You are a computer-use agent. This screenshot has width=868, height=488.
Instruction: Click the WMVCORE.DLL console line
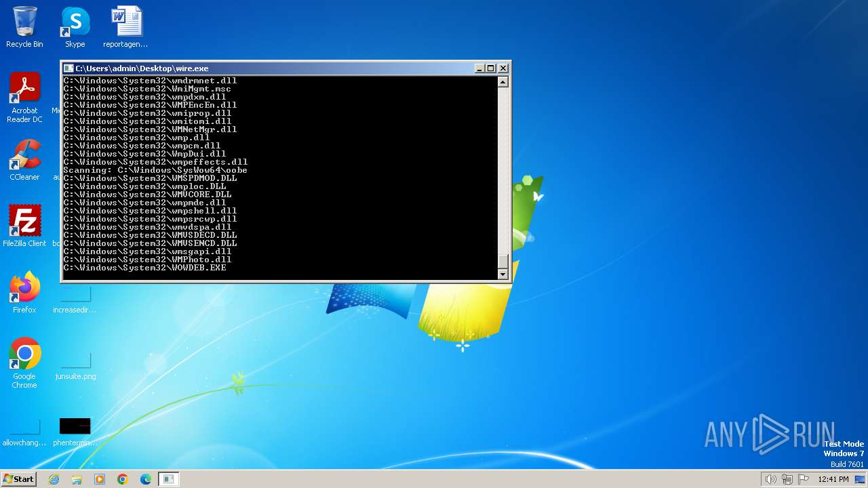[x=148, y=195]
